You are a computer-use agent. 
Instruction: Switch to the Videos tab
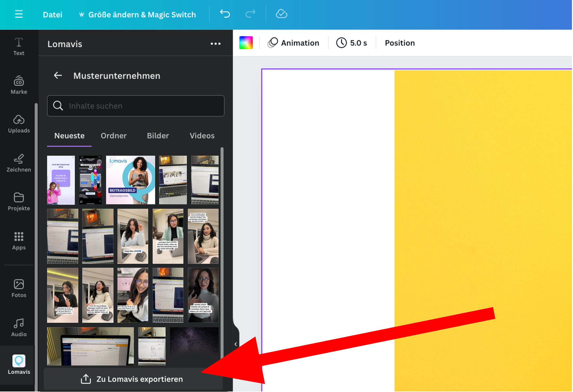[202, 136]
